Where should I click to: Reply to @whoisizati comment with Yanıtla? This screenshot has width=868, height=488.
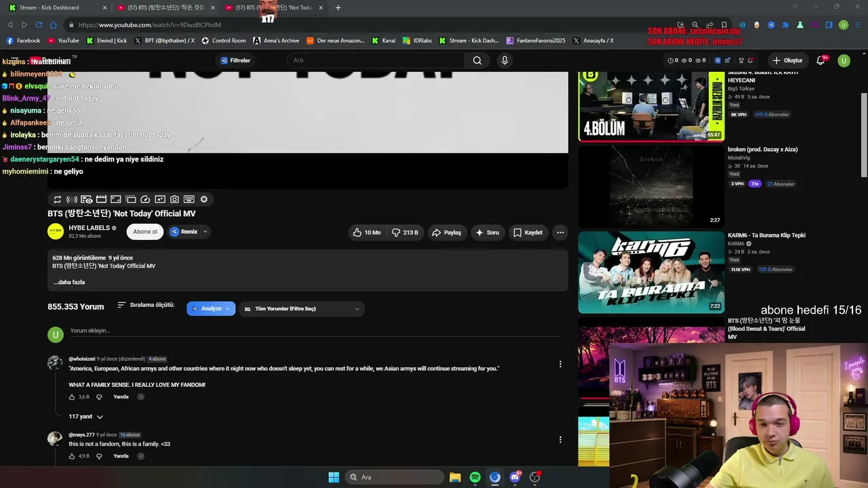pyautogui.click(x=121, y=397)
